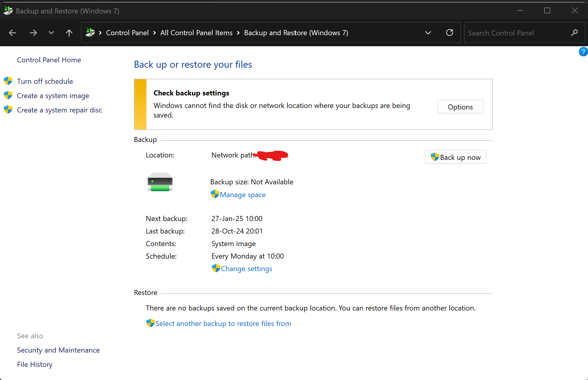Expand chevron after Control Panel breadcrumb
This screenshot has width=588, height=380.
(154, 33)
